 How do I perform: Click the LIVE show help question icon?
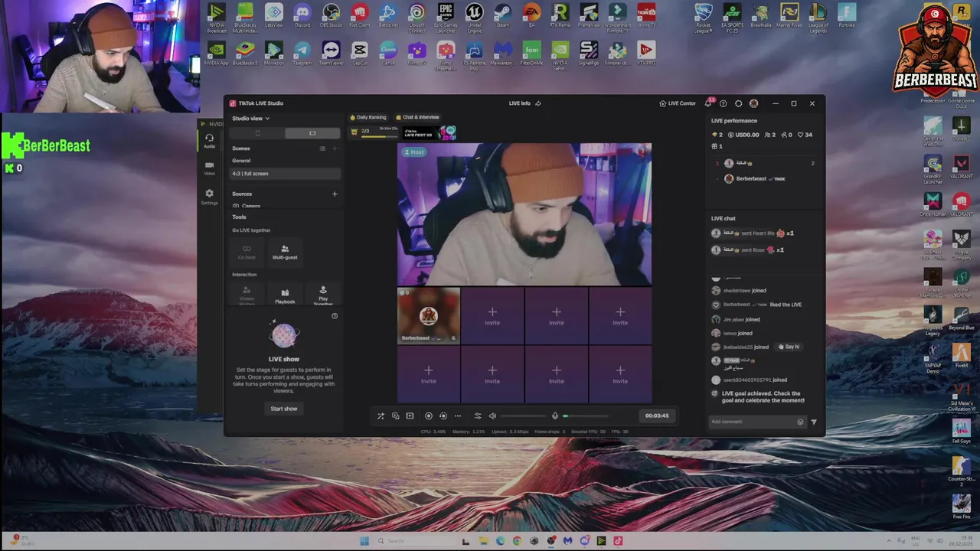(x=334, y=315)
